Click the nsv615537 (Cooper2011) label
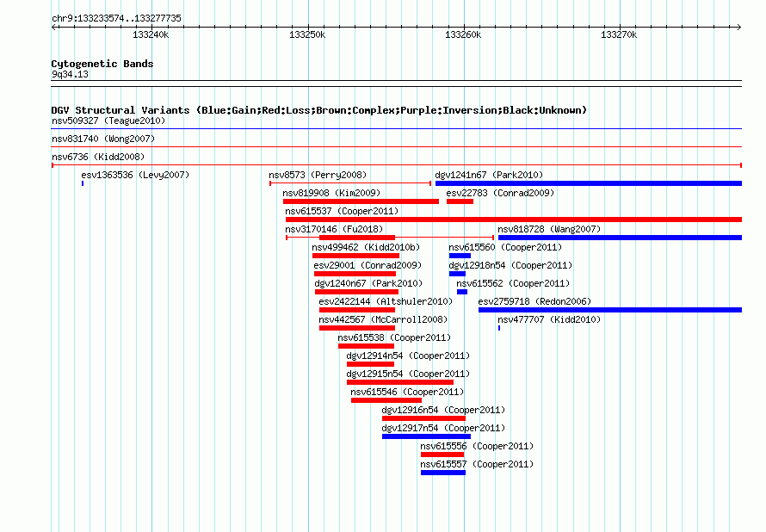Screen dimensions: 766x532 click(342, 211)
